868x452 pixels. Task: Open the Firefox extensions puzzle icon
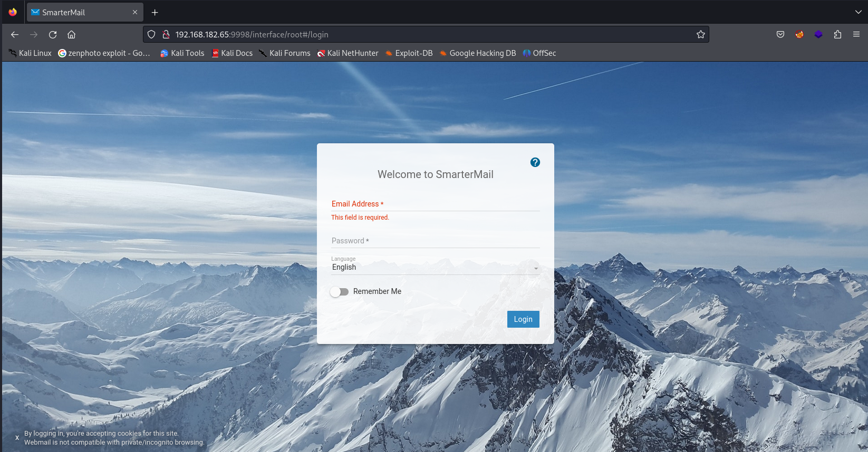coord(837,35)
